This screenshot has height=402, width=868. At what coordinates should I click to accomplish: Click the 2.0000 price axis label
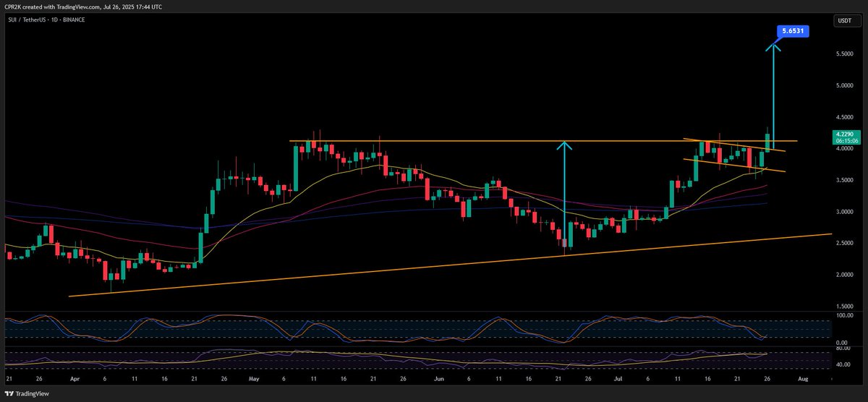[844, 275]
